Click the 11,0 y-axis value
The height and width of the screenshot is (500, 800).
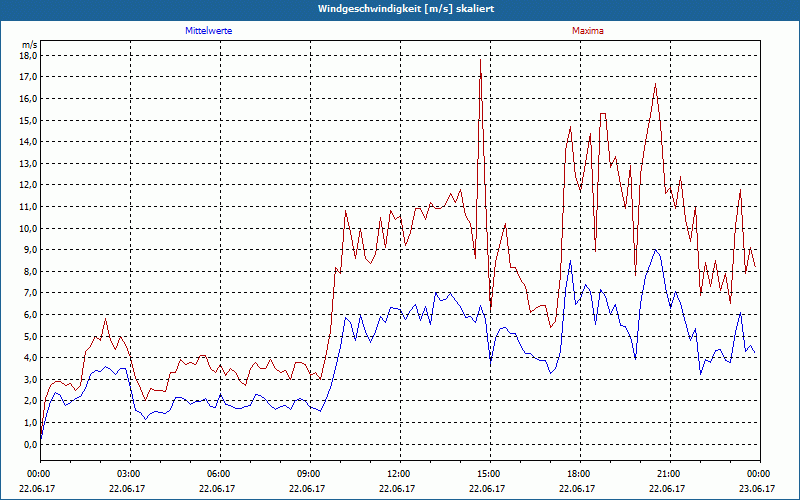(29, 206)
